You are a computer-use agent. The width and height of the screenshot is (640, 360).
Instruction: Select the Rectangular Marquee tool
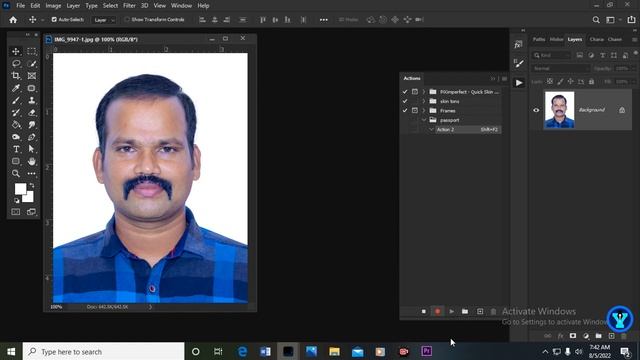[31, 51]
